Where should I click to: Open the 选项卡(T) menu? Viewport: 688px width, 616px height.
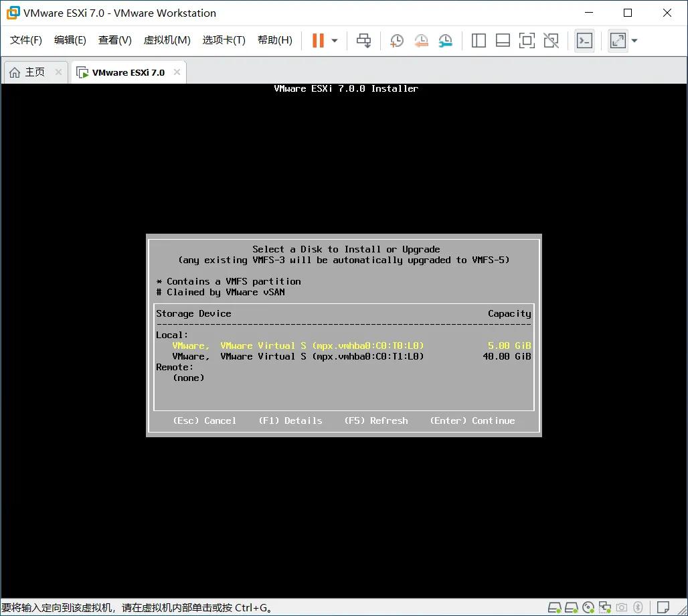click(224, 40)
